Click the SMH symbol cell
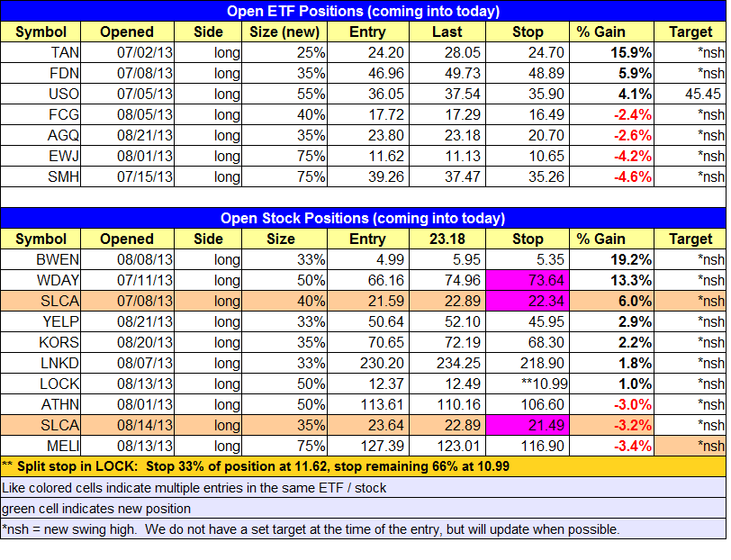731x560 pixels. point(41,176)
